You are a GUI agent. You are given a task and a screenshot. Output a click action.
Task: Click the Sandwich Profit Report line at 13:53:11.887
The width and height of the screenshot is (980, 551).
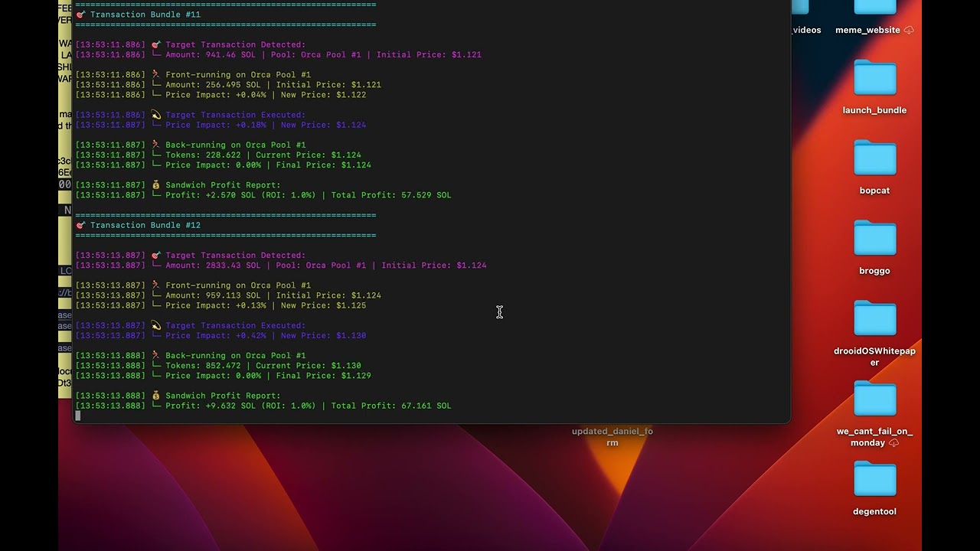[178, 185]
